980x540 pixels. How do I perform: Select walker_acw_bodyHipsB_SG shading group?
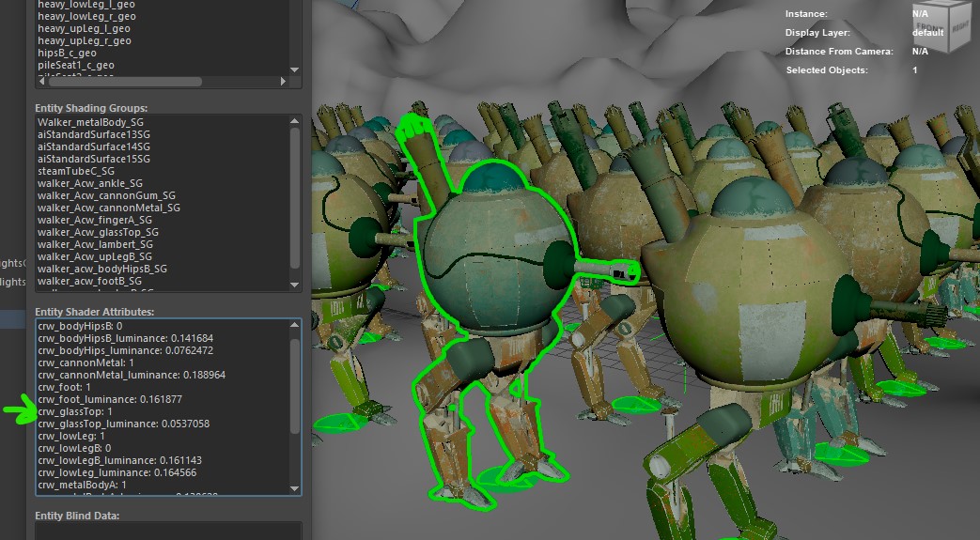point(101,269)
